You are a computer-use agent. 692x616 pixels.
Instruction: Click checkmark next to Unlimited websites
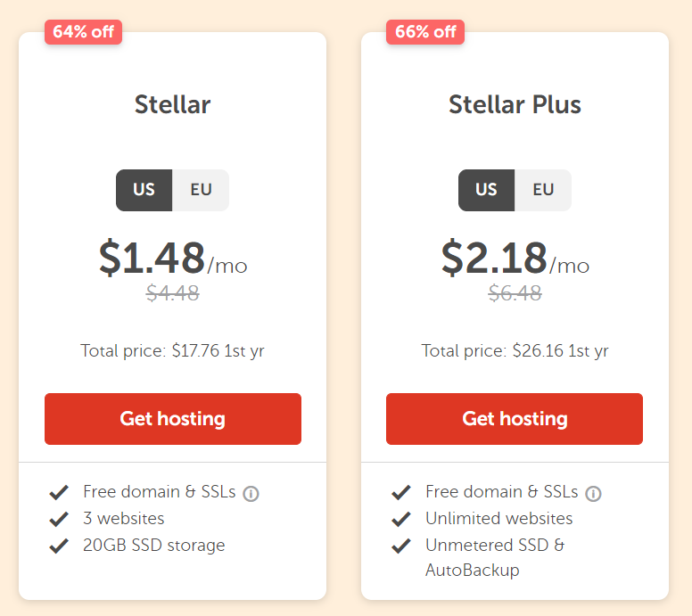click(x=401, y=519)
